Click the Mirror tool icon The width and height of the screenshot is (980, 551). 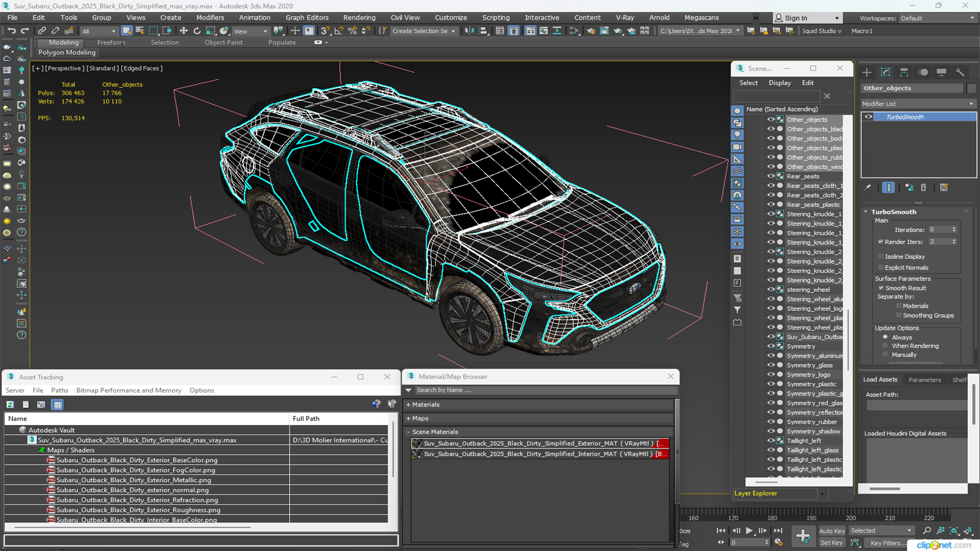pyautogui.click(x=470, y=31)
